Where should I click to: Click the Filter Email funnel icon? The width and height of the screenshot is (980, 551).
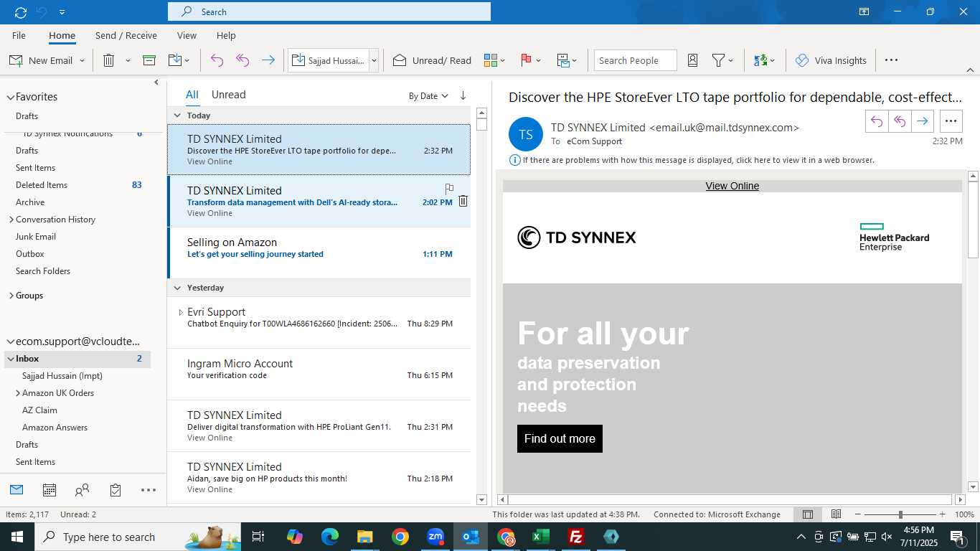point(718,60)
